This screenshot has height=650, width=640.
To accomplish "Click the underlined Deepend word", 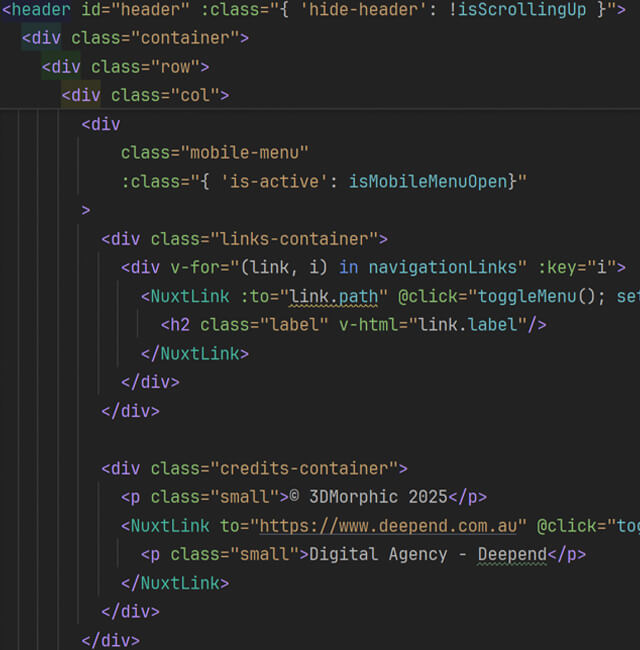I will coord(512,555).
